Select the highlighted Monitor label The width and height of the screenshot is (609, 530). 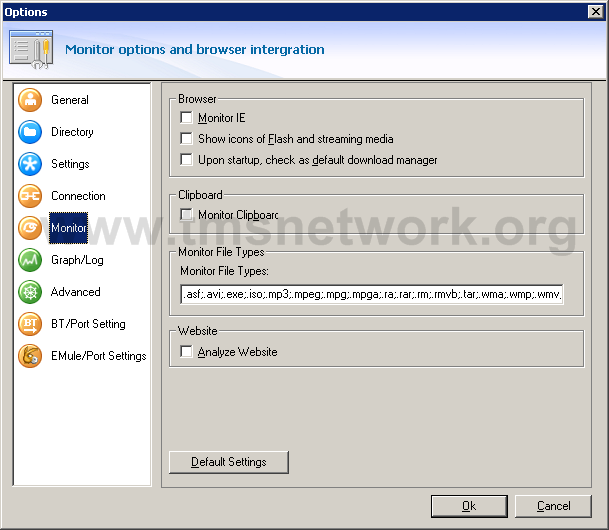(x=68, y=228)
